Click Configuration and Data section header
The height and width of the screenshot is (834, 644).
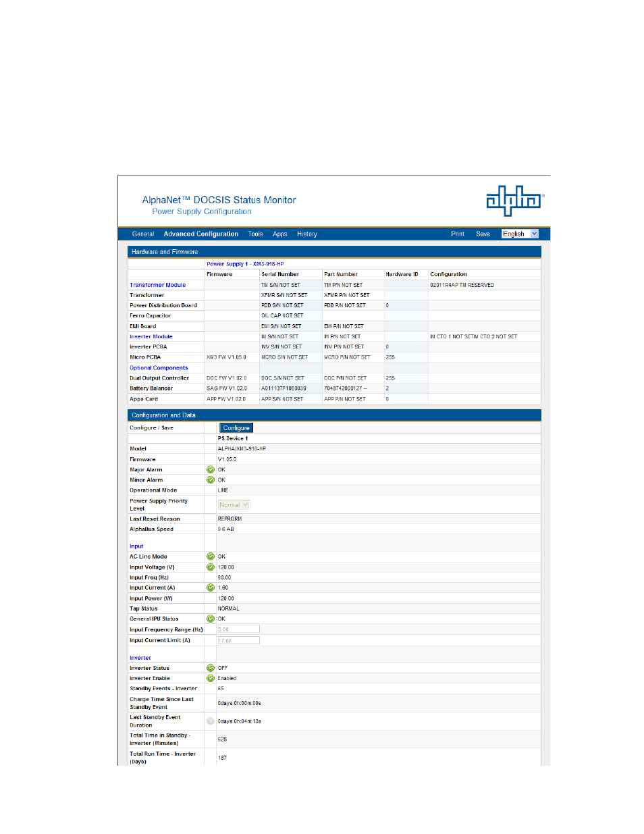click(334, 415)
